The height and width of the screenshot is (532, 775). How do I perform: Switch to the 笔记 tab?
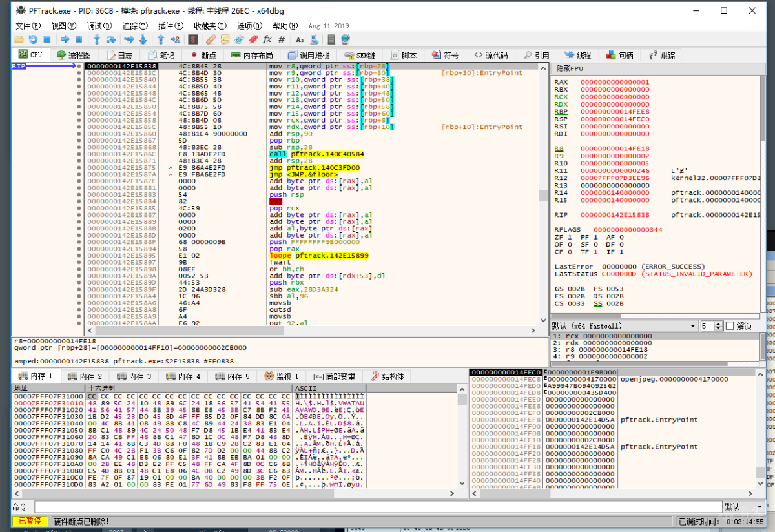[161, 55]
